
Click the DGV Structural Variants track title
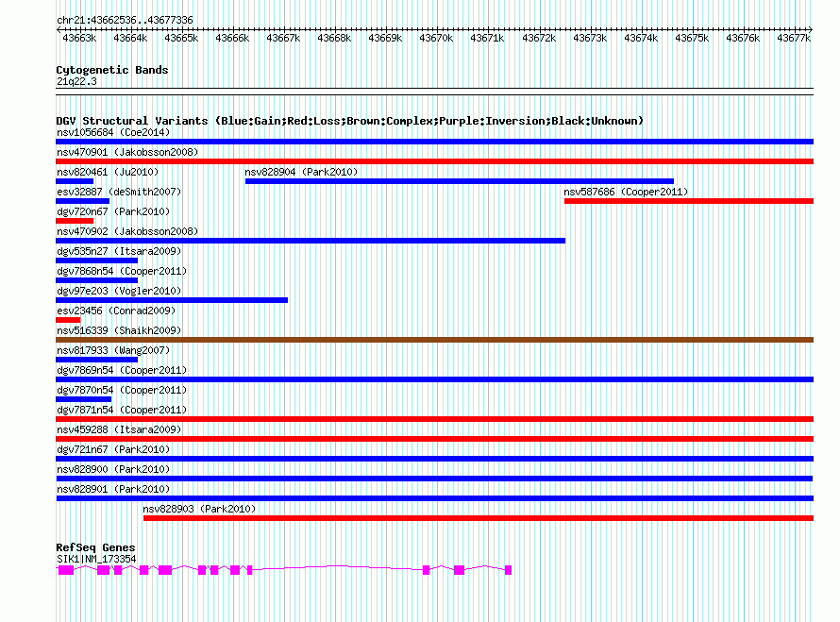[x=349, y=121]
